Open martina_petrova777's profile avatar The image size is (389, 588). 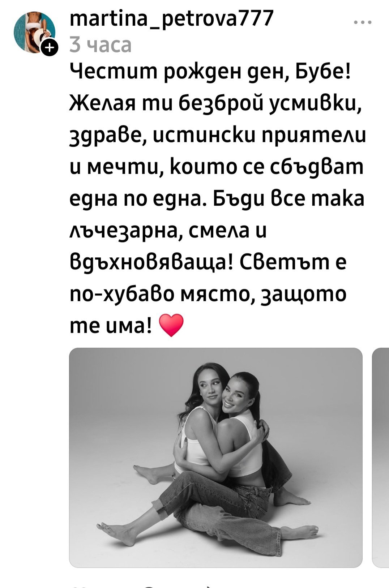point(34,33)
